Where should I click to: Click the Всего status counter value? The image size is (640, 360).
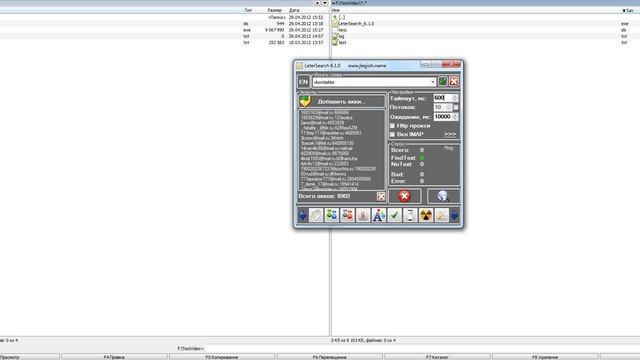422,150
